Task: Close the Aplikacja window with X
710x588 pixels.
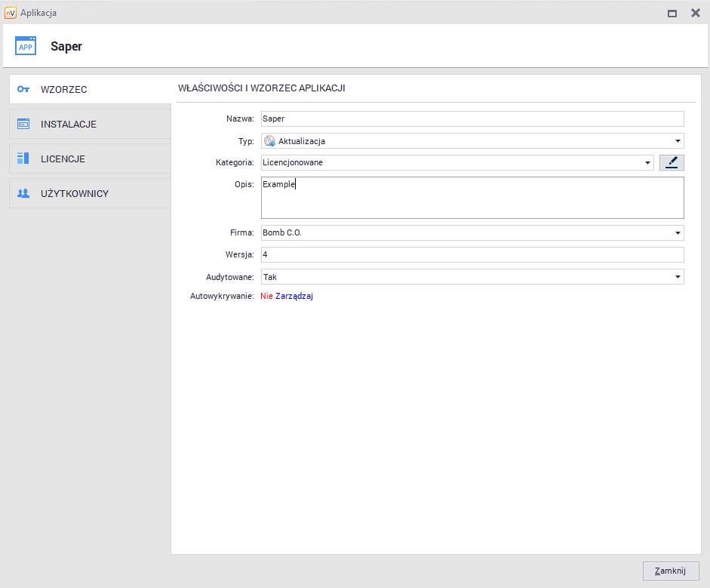Action: 695,13
